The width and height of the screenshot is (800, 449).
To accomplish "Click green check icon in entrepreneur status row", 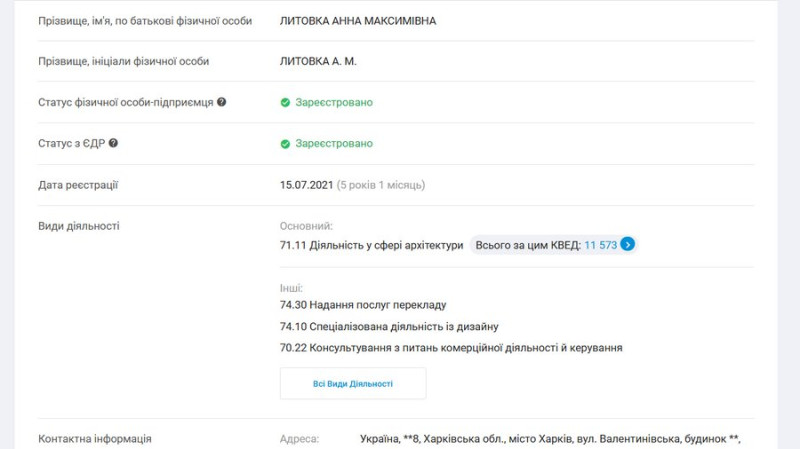I will (x=285, y=103).
